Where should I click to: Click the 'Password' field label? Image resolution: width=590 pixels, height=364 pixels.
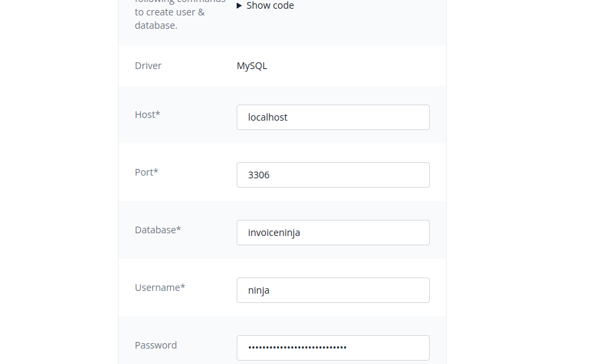156,345
